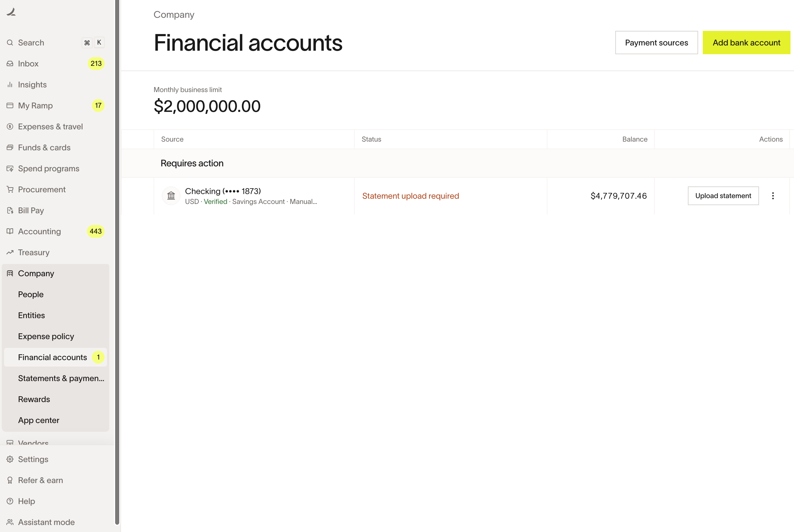
Task: Click the sidebar vertical scrollbar
Action: 117,263
